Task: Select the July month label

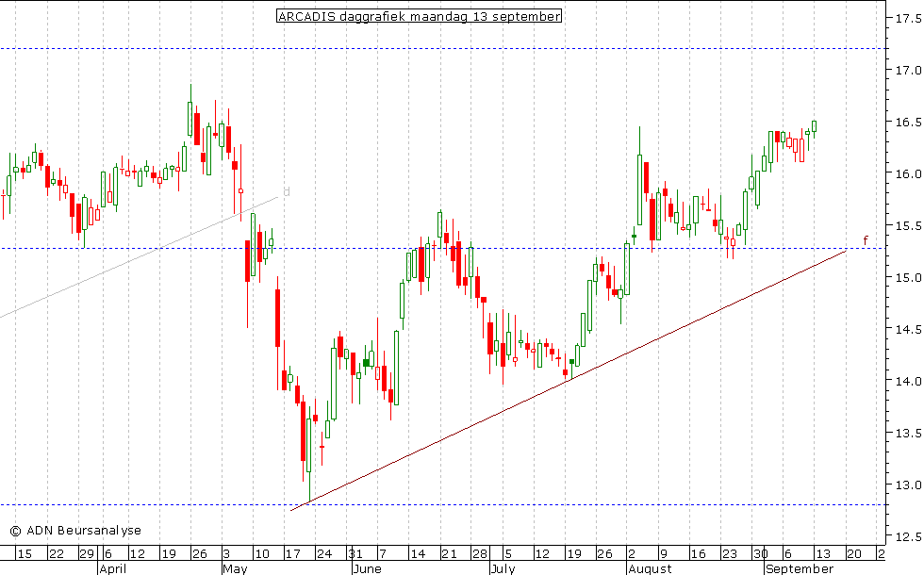Action: pyautogui.click(x=502, y=568)
